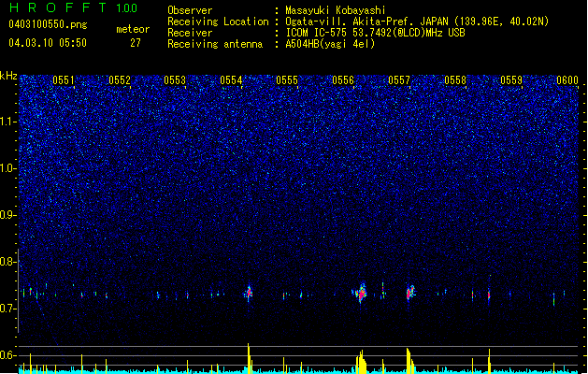
Task: Click the 0553 time marker
Action: click(175, 80)
